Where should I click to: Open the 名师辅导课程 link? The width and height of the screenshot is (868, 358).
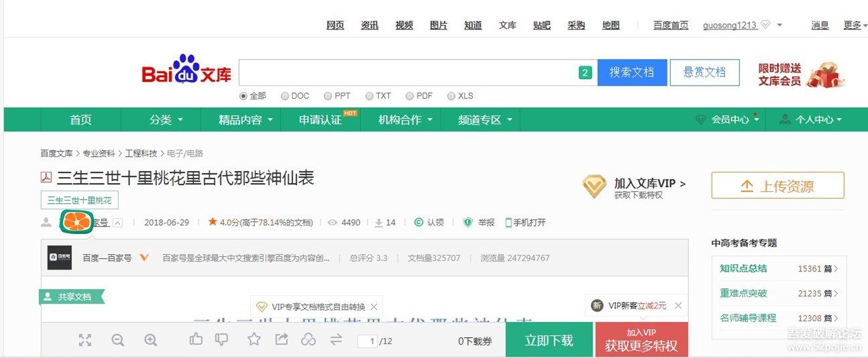click(x=748, y=318)
